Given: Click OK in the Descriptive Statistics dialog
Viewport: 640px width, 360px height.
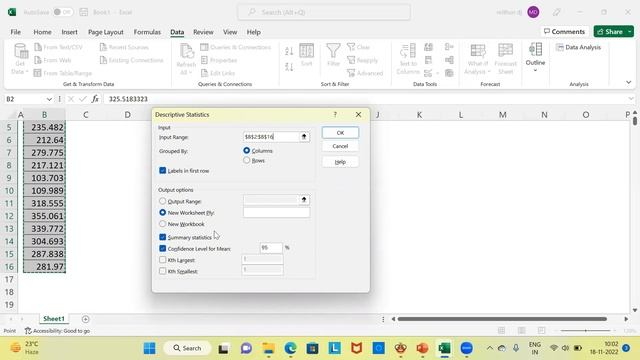Looking at the screenshot, I should click(x=340, y=133).
